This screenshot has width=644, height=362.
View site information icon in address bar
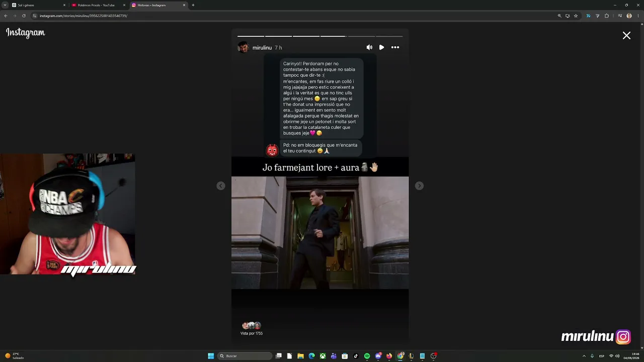point(35,16)
